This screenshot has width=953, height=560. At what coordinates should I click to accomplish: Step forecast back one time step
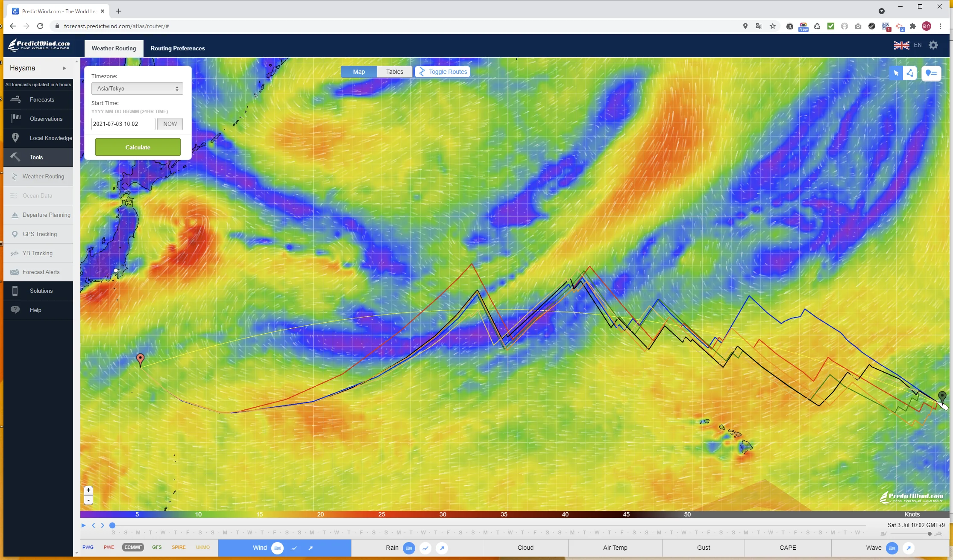coord(94,525)
